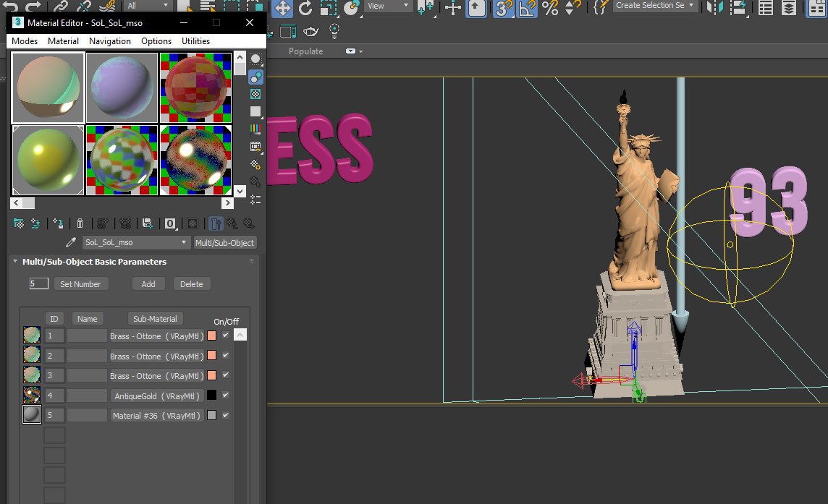Open Sample UV Tiling flyout

pyautogui.click(x=255, y=111)
